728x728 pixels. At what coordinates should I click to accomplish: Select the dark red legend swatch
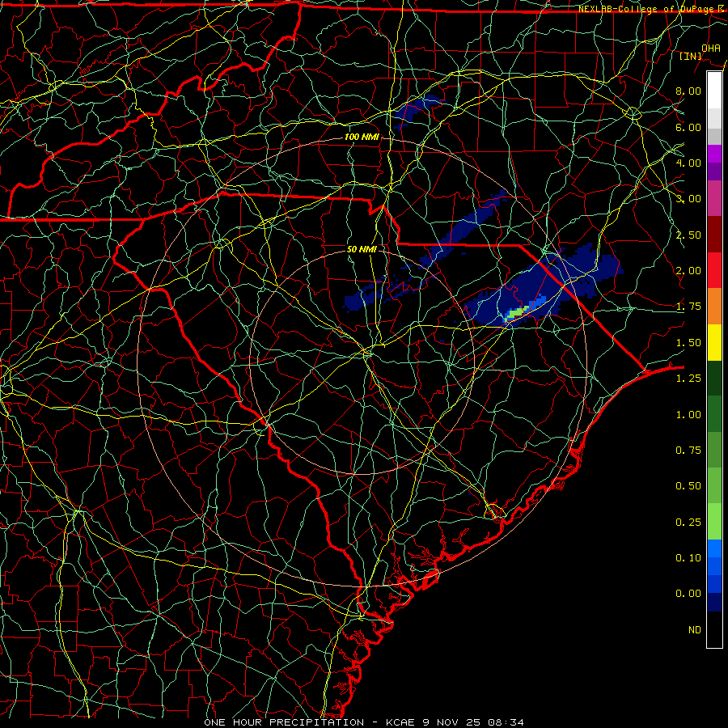[x=714, y=235]
